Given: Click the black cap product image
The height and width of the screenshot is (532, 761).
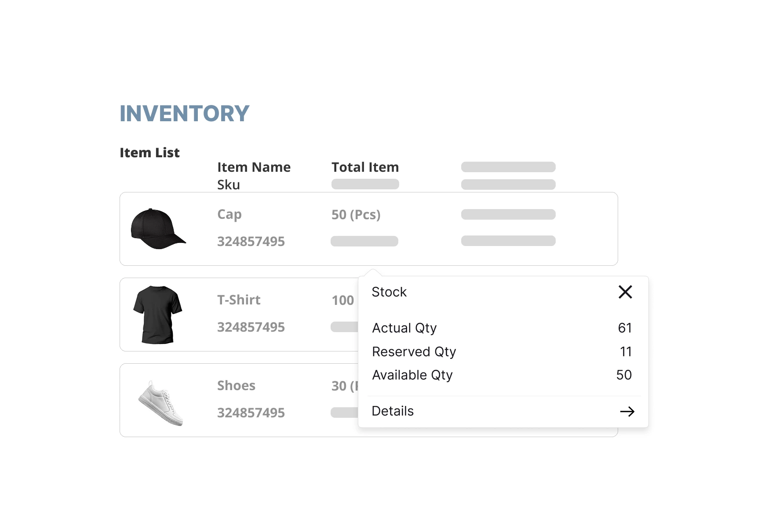Looking at the screenshot, I should tap(158, 229).
